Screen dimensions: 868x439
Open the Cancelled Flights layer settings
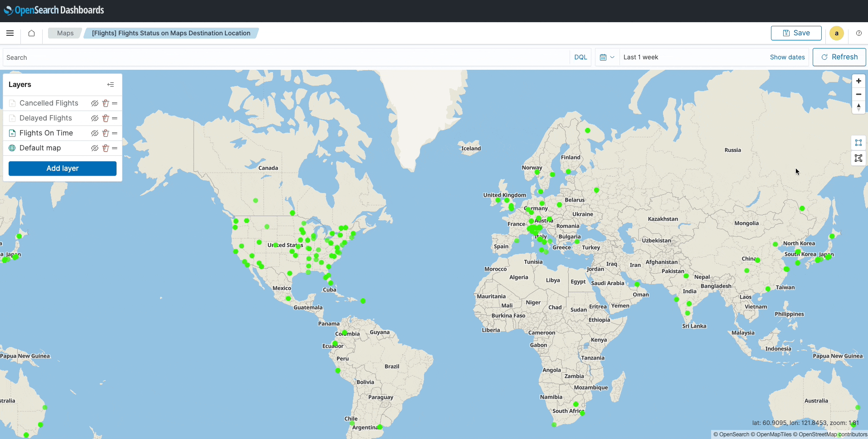pyautogui.click(x=49, y=103)
